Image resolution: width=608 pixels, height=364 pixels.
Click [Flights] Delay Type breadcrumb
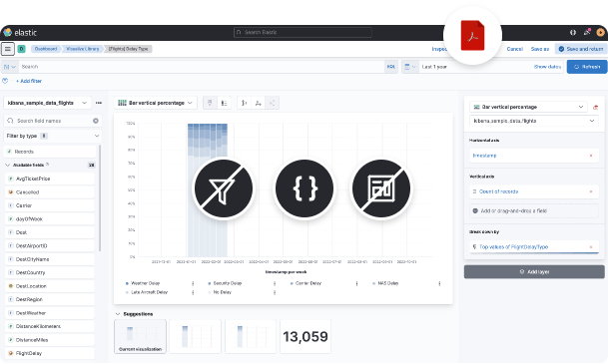pos(128,49)
